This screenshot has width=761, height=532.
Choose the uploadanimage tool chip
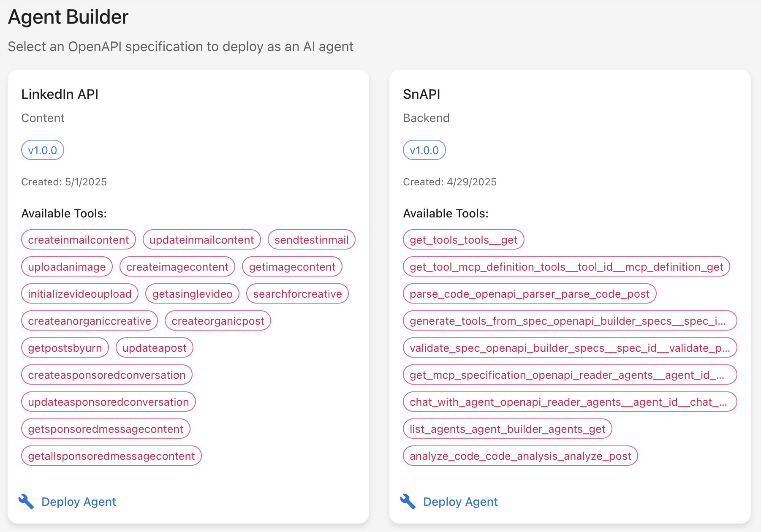pyautogui.click(x=67, y=267)
